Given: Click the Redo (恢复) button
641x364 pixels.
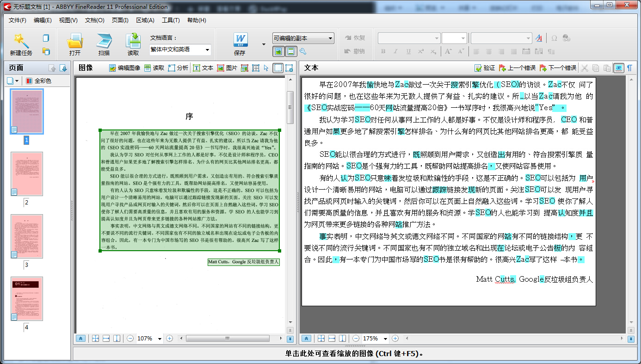Looking at the screenshot, I should click(x=355, y=38).
